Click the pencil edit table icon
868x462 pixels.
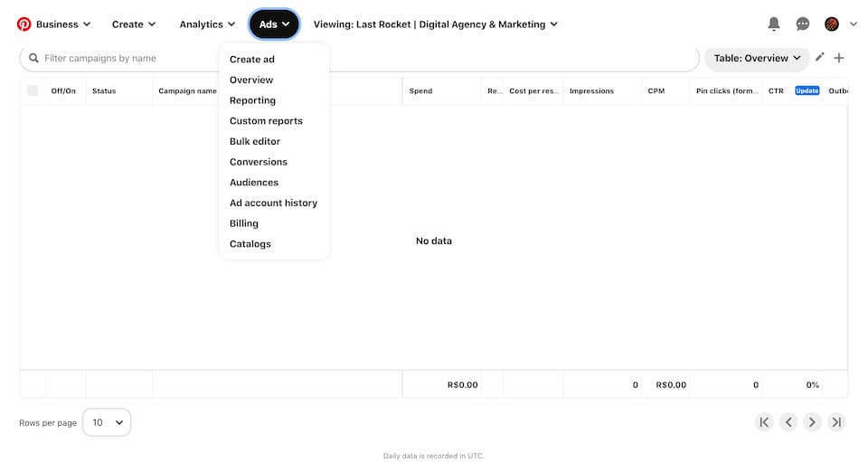pos(820,57)
